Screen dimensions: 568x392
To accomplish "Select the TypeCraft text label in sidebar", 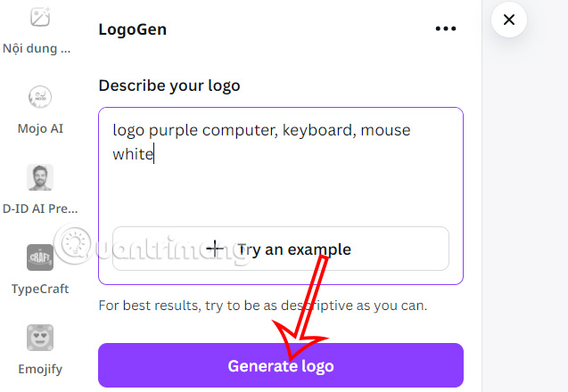I will [x=40, y=289].
